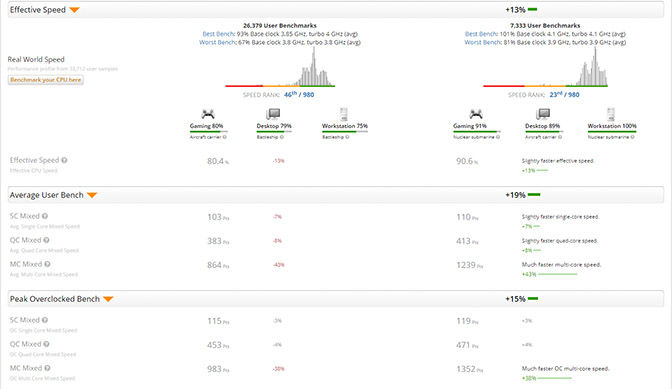Click the Gaming 80% controller icon
The width and height of the screenshot is (672, 389).
[x=208, y=114]
